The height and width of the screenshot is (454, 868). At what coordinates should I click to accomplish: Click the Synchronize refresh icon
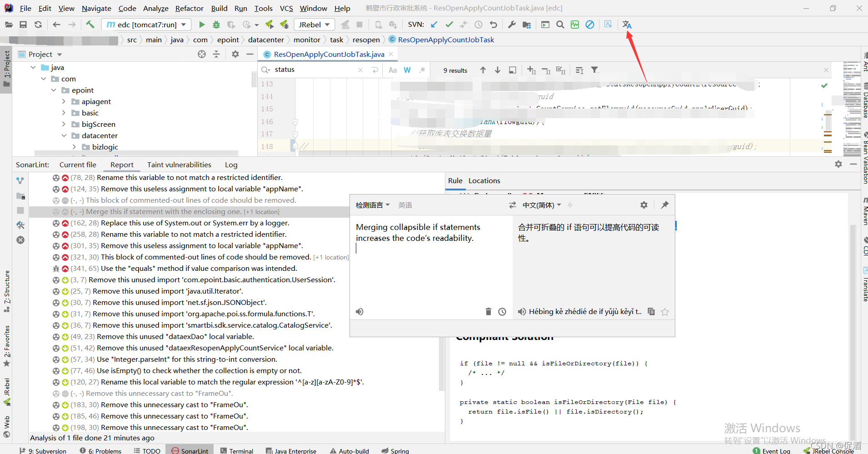pos(38,25)
